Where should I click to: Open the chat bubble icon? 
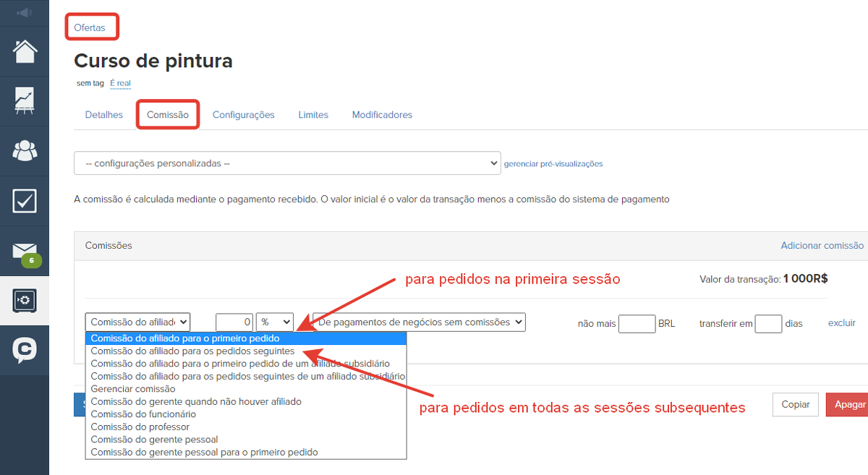click(x=25, y=351)
